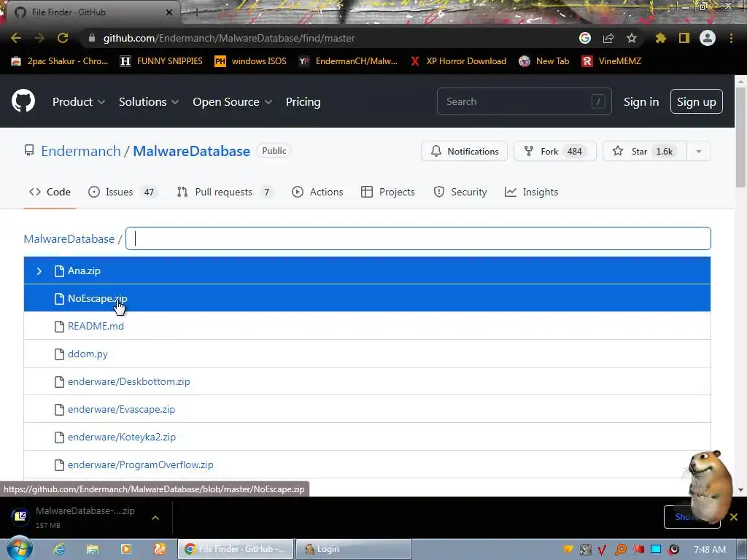Open enderware/Koteyka2.zip
The width and height of the screenshot is (747, 560).
[x=122, y=437]
